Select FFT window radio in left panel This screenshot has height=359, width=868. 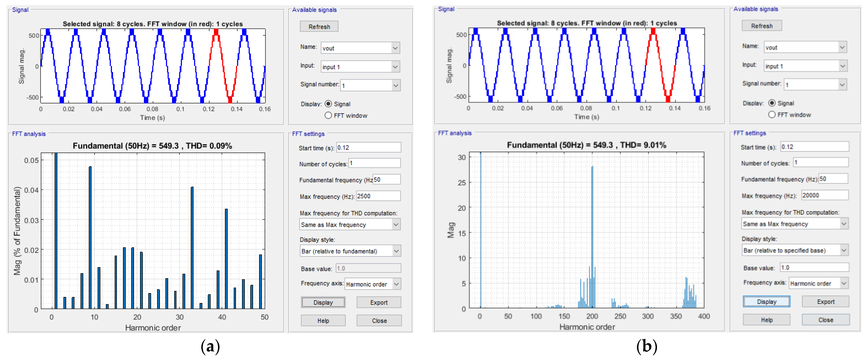click(328, 115)
